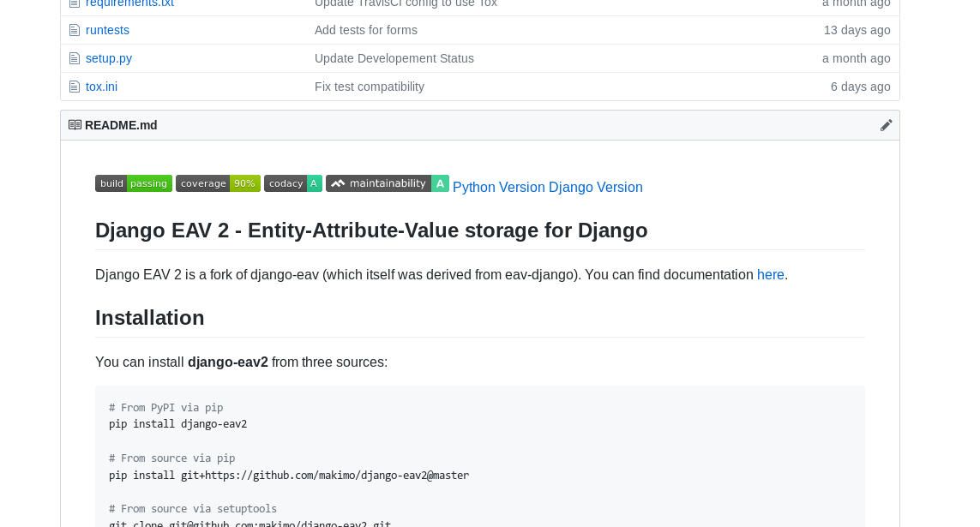Click '# From source via pip' comment

(171, 458)
